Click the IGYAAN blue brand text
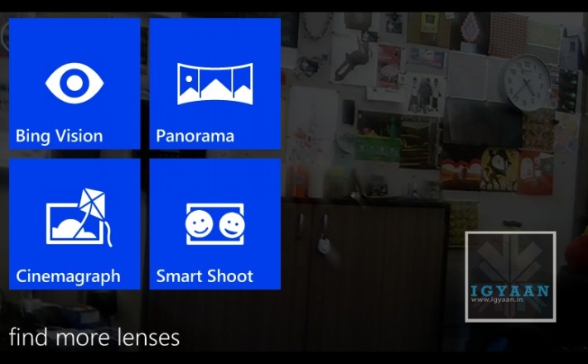The image size is (588, 364). [510, 290]
